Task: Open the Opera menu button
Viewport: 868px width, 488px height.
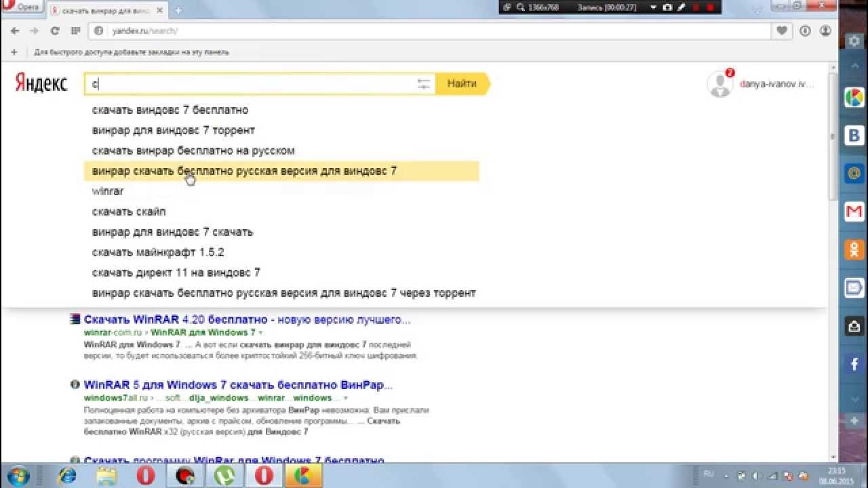Action: [23, 7]
